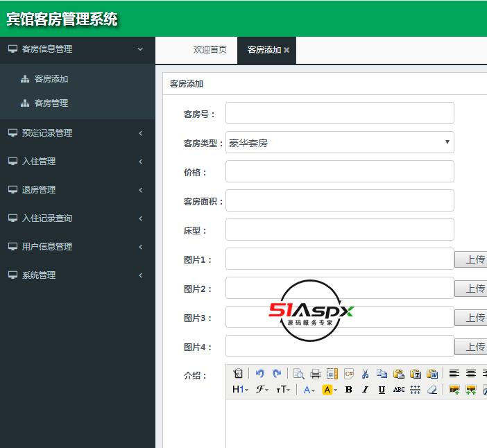Open the H1 heading format dropdown
This screenshot has height=448, width=487.
(x=241, y=390)
